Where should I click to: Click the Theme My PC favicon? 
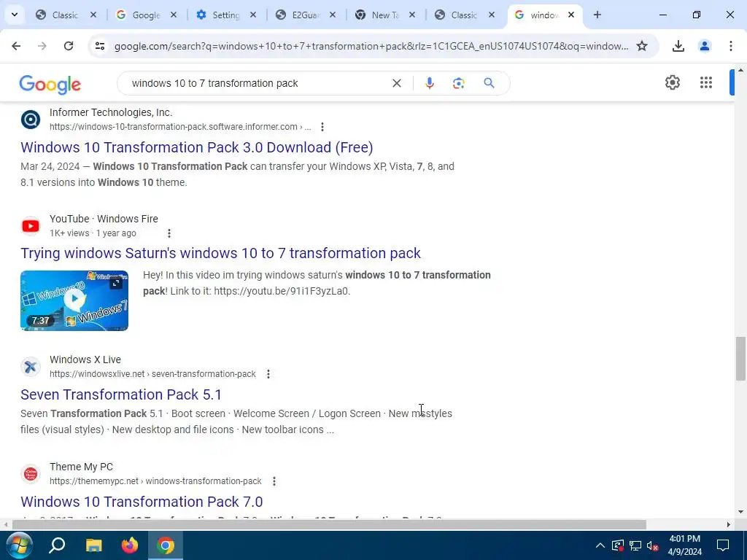[31, 474]
